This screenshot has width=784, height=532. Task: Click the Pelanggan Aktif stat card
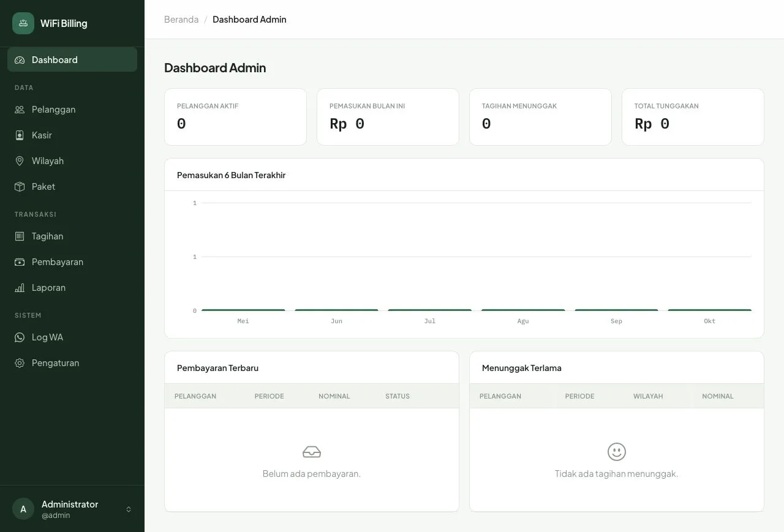pos(235,117)
